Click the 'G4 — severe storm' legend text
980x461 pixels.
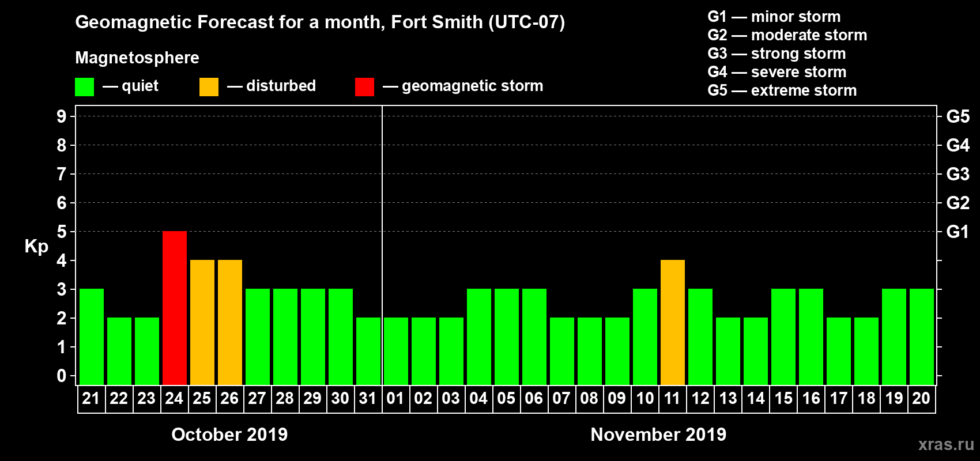(x=777, y=72)
